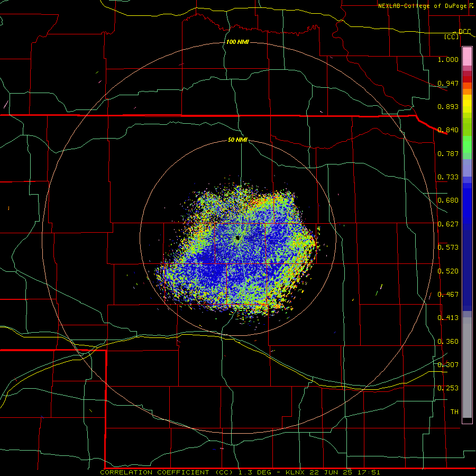Click the 50 NMI range ring label
The width and height of the screenshot is (476, 476).
[x=237, y=140]
